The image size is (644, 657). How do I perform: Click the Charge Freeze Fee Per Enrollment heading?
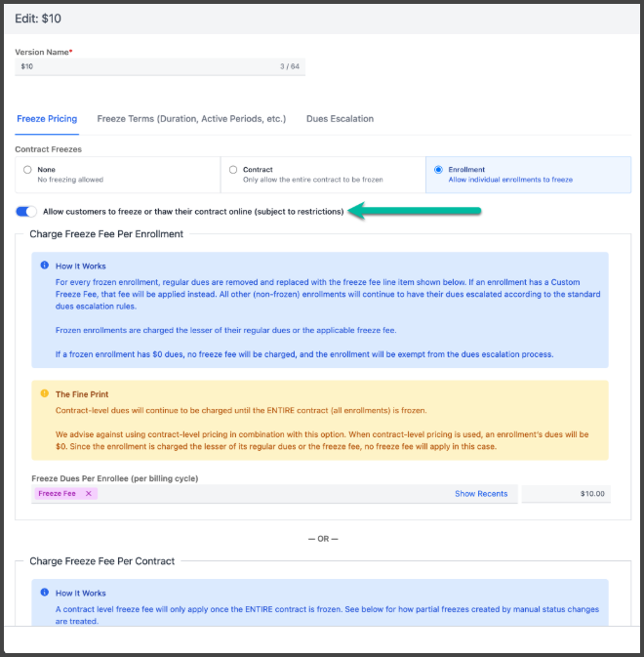106,234
